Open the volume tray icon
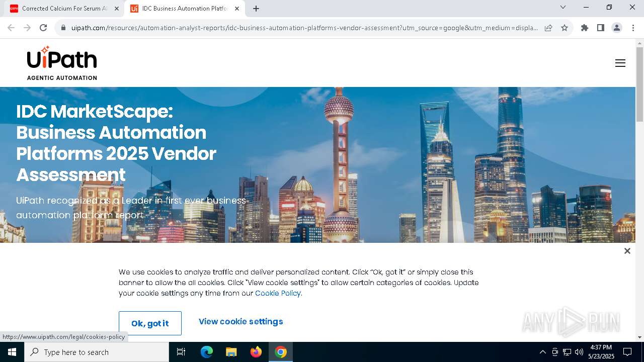This screenshot has height=362, width=644. [579, 352]
